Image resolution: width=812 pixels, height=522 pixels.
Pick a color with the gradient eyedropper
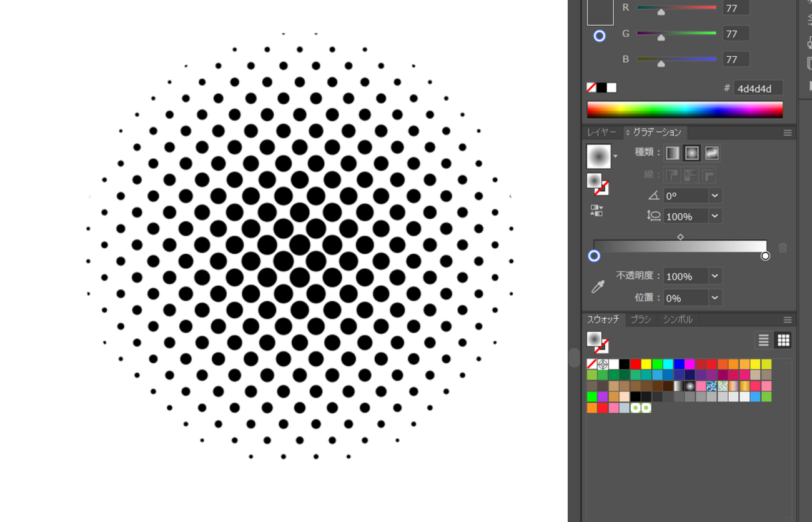[x=598, y=286]
